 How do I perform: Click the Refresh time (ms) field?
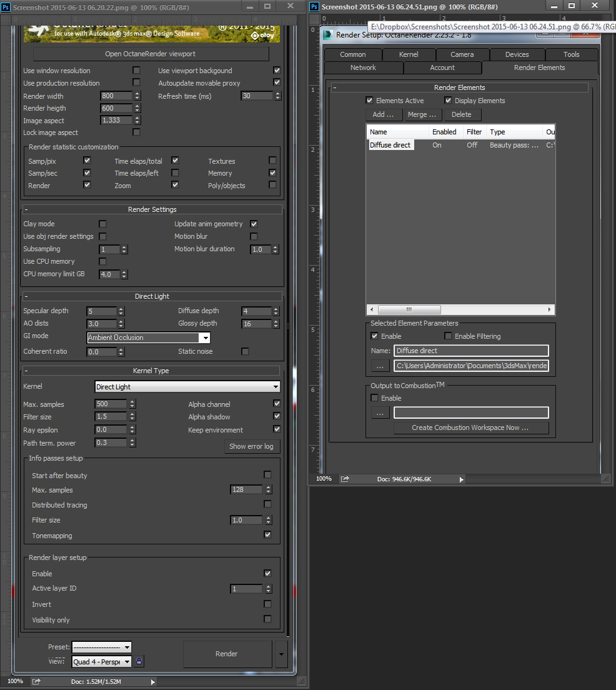[257, 96]
